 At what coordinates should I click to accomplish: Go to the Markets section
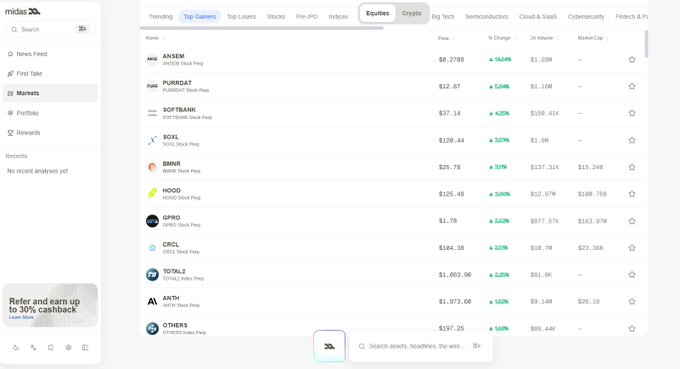click(50, 93)
